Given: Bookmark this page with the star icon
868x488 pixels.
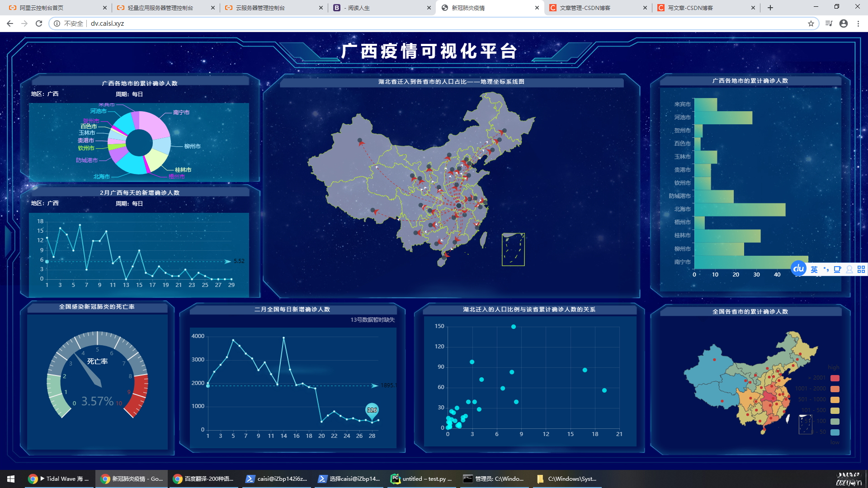Looking at the screenshot, I should (x=811, y=23).
